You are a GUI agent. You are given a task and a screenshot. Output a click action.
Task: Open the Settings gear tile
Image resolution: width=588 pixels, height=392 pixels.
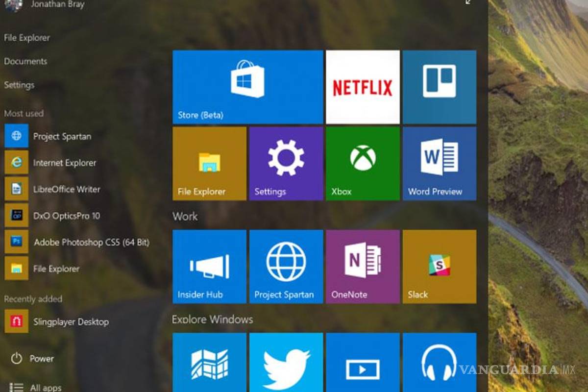286,163
